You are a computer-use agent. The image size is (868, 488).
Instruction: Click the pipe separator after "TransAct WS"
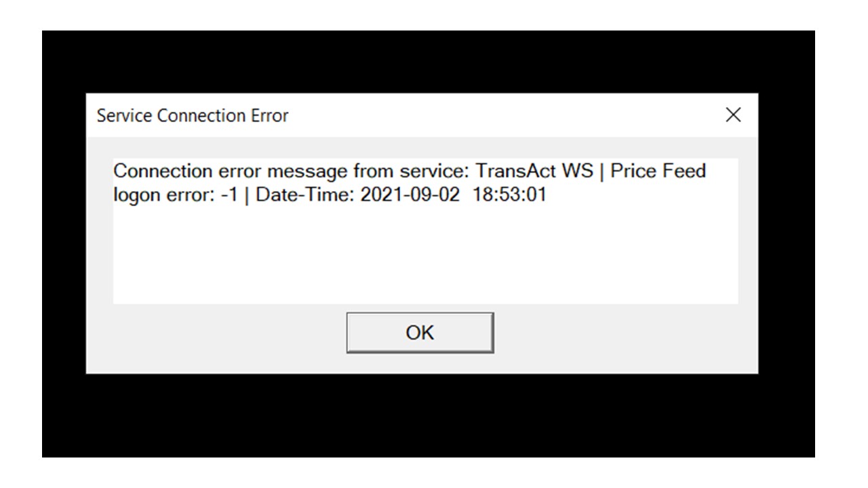click(x=601, y=171)
